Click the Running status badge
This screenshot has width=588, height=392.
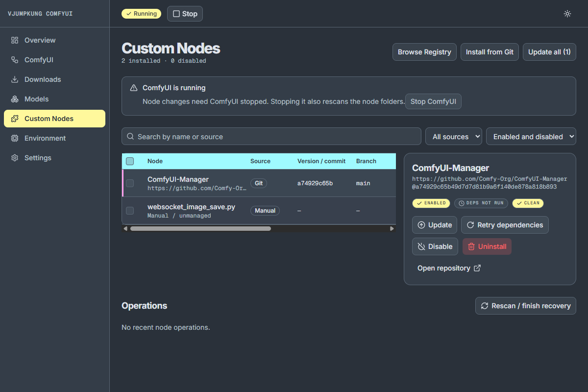click(141, 14)
